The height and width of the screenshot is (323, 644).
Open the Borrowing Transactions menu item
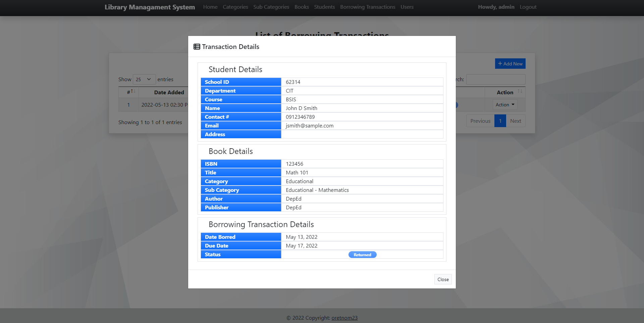[367, 7]
